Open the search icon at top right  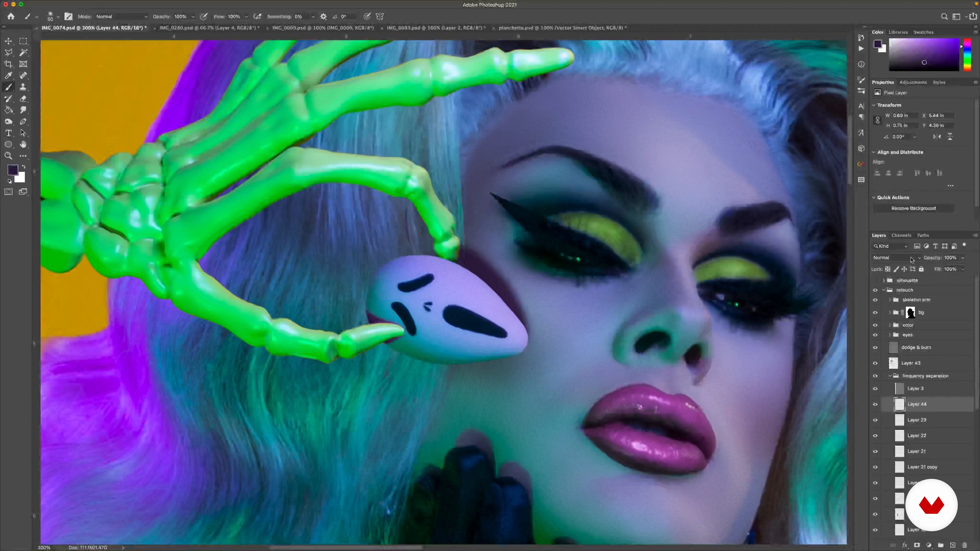[x=944, y=16]
